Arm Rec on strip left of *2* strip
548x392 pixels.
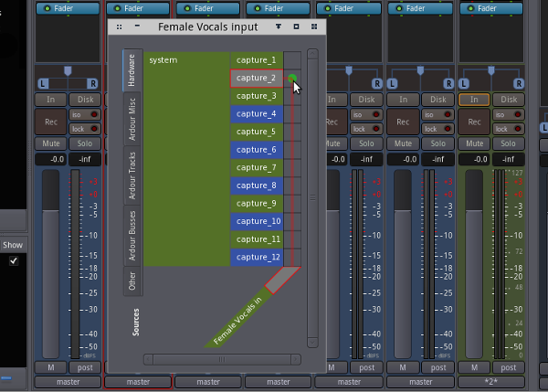pyautogui.click(x=403, y=122)
